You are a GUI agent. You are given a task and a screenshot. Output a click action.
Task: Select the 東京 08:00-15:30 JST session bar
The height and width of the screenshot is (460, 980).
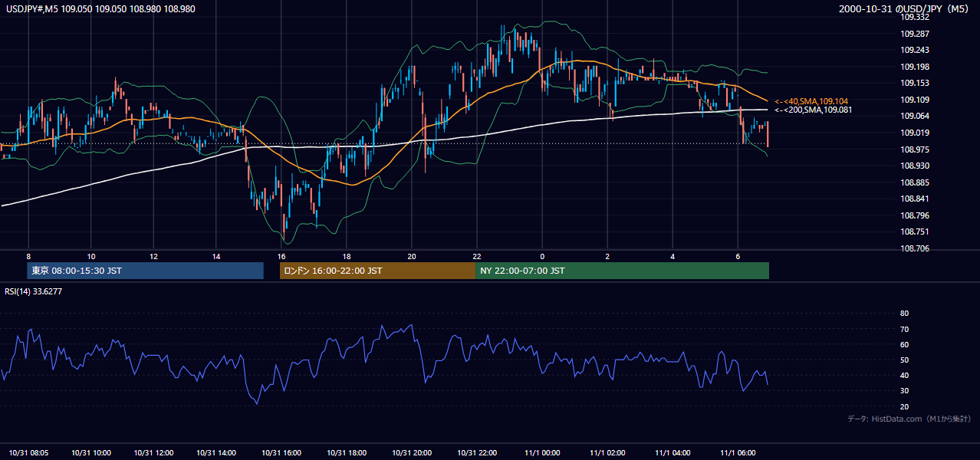[146, 271]
